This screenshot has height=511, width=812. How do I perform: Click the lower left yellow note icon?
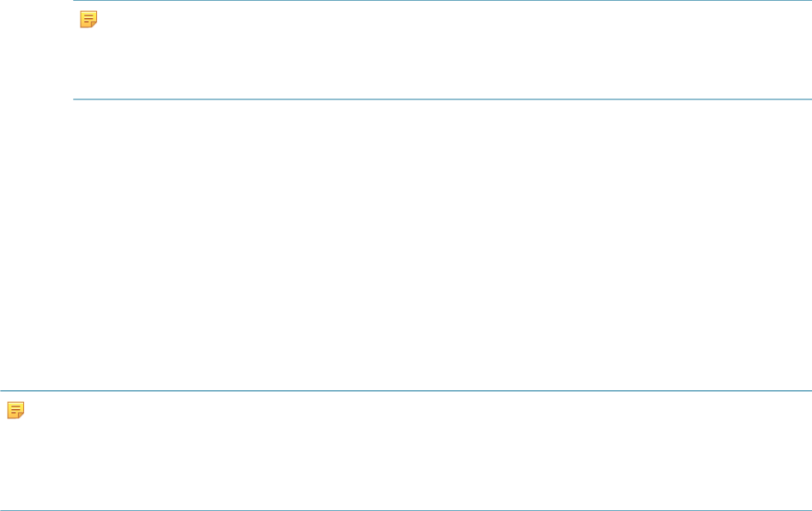15,410
